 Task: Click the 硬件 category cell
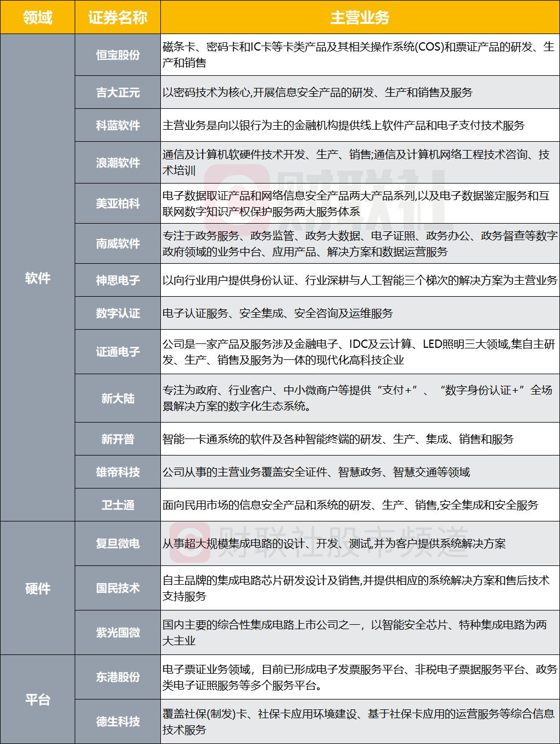(37, 588)
